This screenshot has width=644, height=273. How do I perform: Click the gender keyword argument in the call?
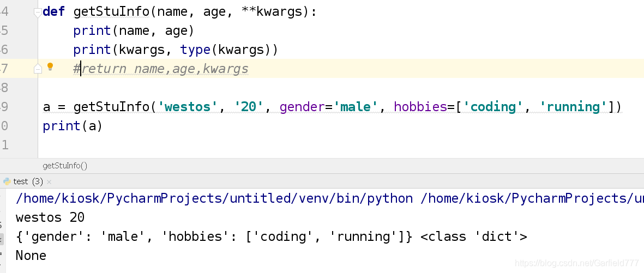pos(302,107)
